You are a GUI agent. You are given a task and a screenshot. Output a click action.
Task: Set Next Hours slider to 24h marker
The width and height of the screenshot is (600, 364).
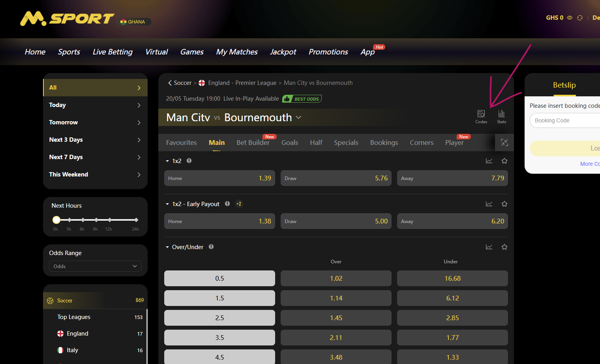point(136,220)
